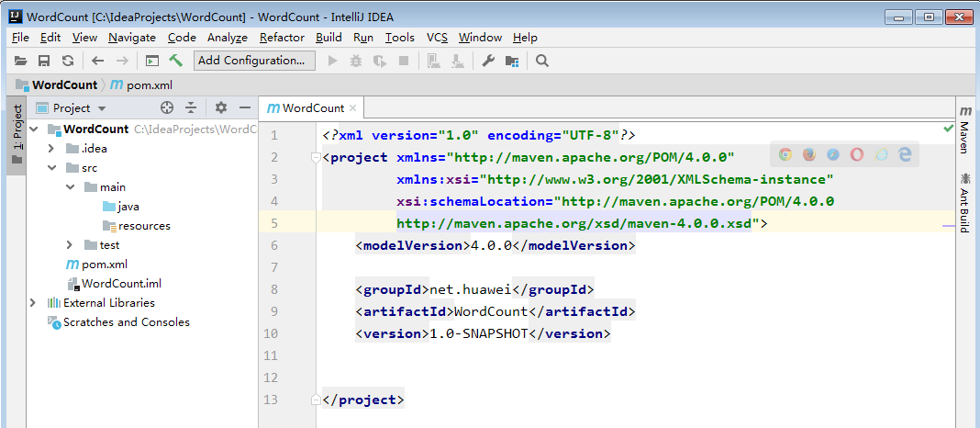Open the Navigate menu
Screen dimensions: 980x428
tap(132, 38)
